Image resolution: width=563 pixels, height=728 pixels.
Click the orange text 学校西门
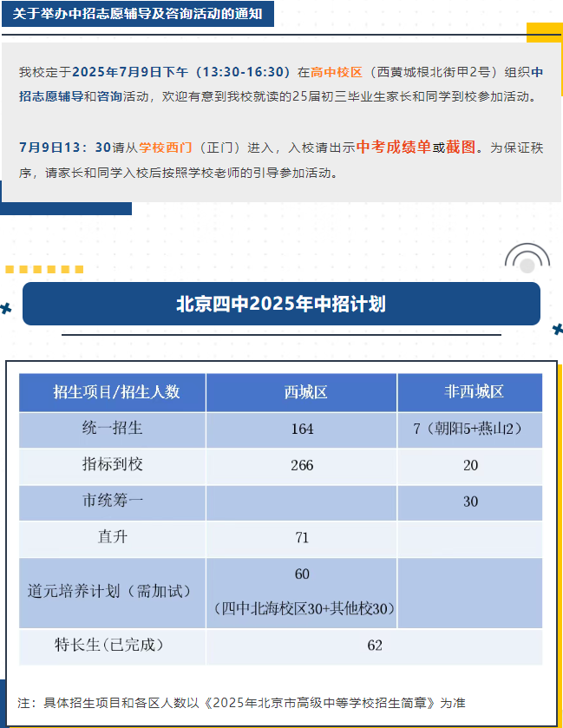pos(165,148)
